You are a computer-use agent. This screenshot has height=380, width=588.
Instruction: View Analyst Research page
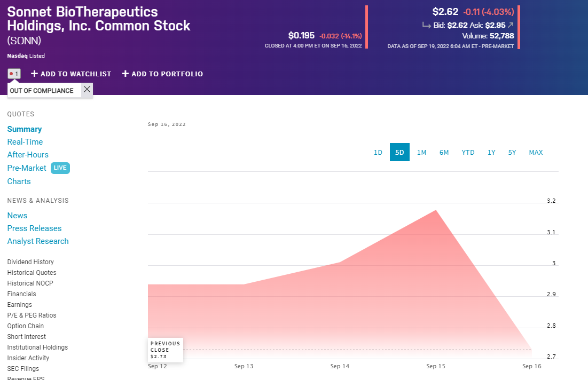pyautogui.click(x=38, y=241)
